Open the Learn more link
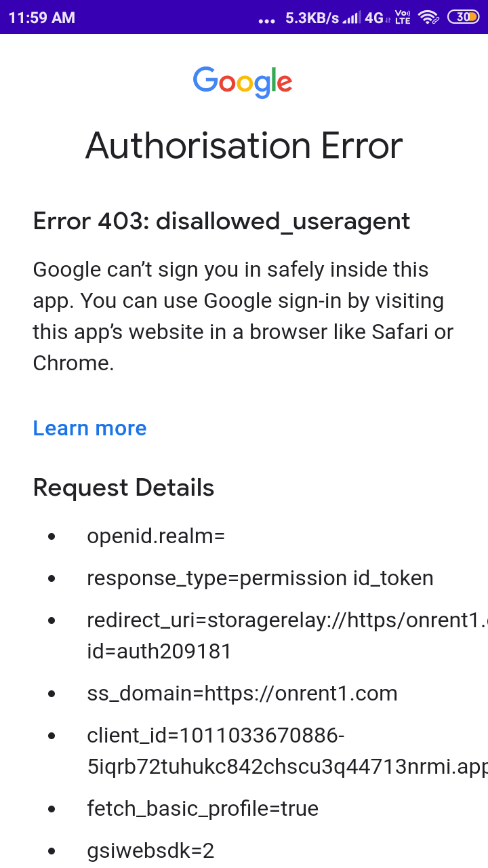The image size is (488, 868). [89, 428]
